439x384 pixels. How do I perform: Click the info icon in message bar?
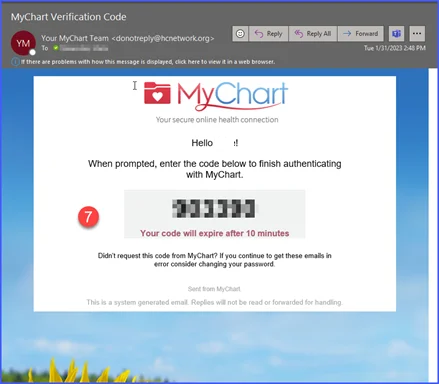(x=15, y=62)
